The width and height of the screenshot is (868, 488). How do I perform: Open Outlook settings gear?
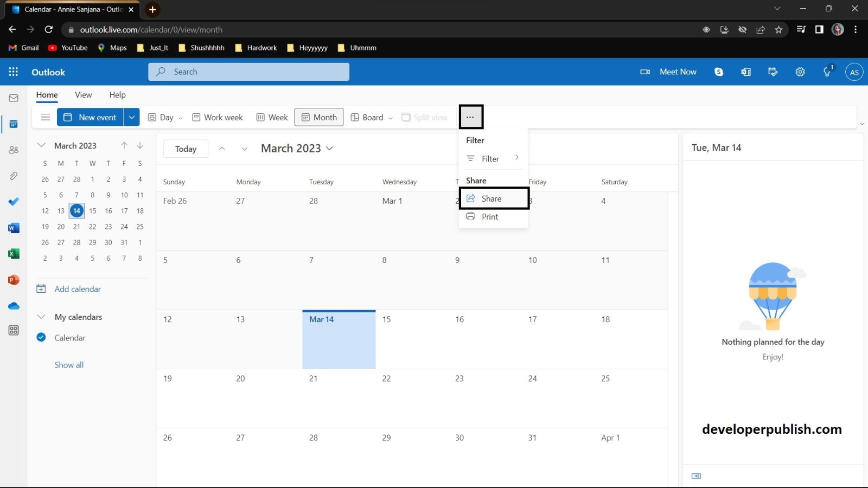click(800, 72)
